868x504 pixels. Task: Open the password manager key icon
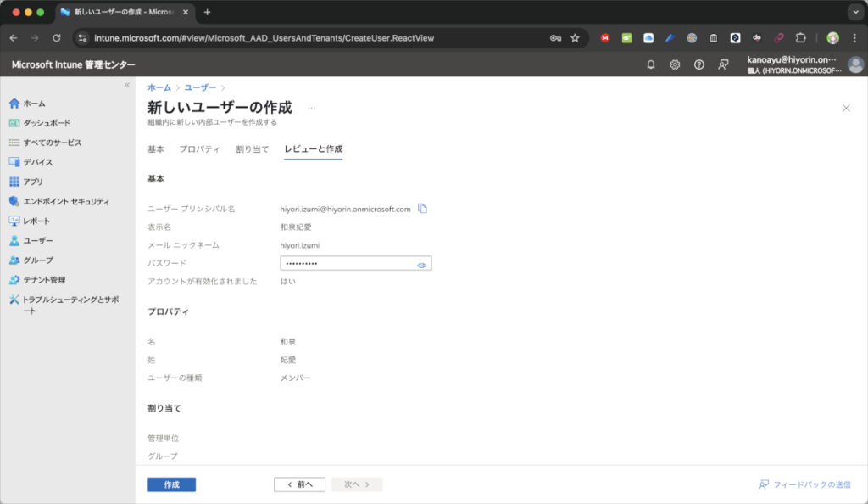point(555,38)
